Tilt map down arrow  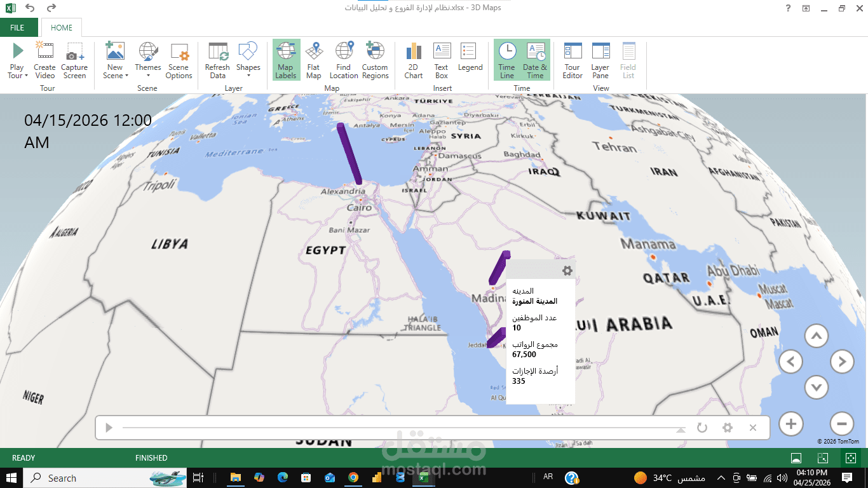(x=817, y=386)
